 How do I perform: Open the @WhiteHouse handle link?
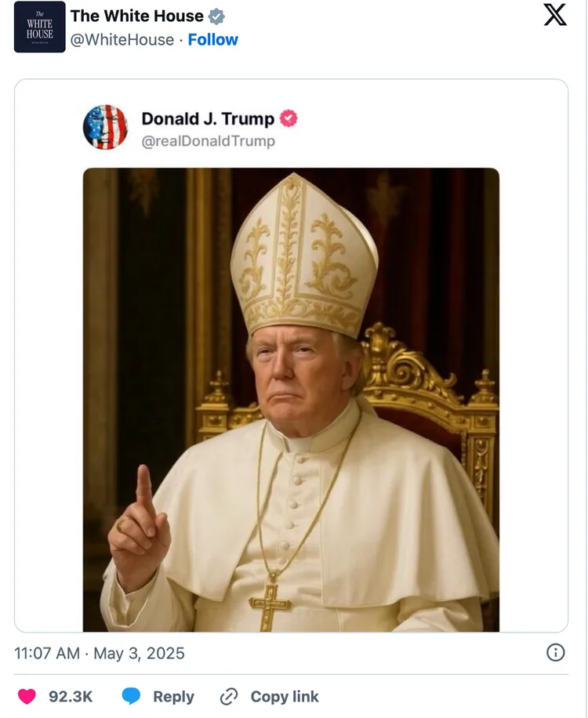[122, 40]
